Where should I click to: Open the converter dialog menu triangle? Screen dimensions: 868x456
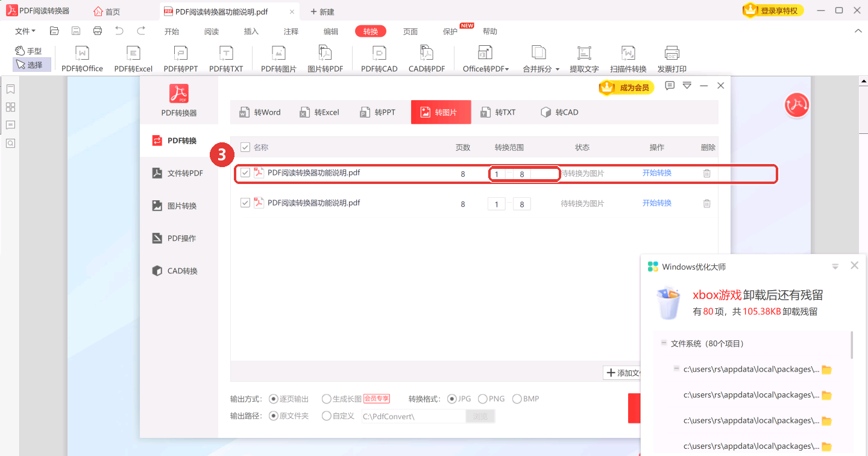[x=687, y=86]
